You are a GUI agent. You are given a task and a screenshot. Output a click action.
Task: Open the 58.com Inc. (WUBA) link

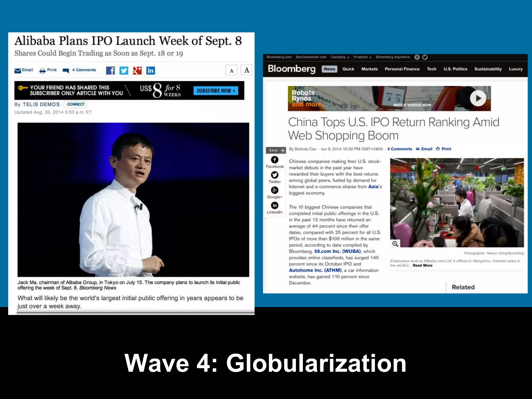pyautogui.click(x=337, y=251)
